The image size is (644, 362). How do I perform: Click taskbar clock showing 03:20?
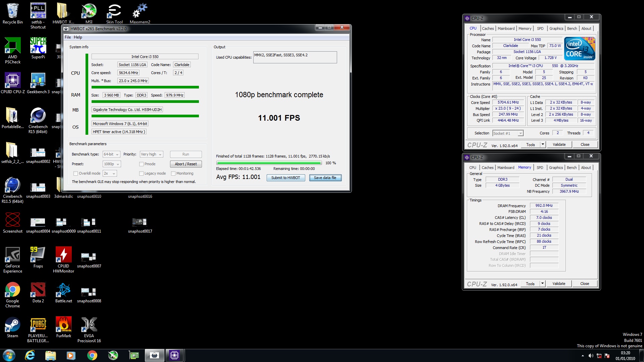[625, 356]
